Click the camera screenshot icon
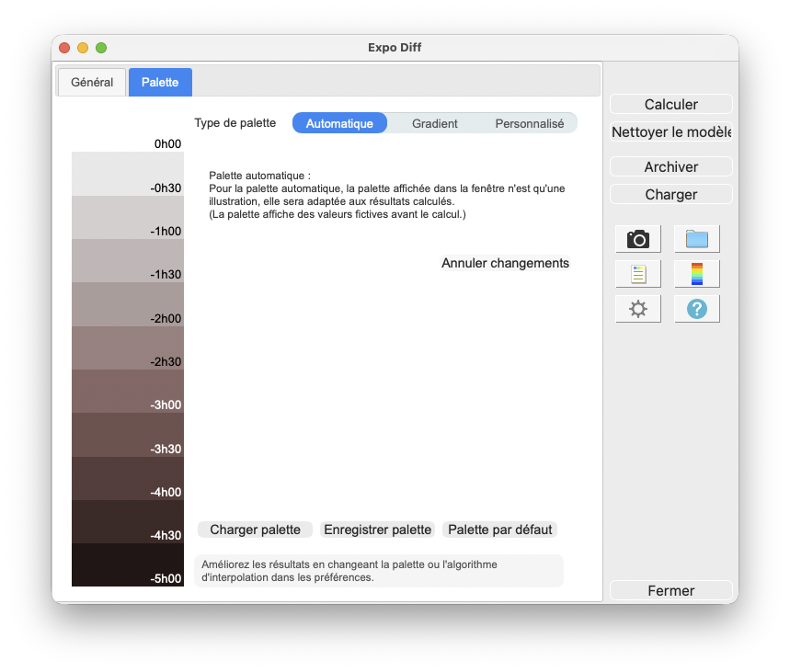Screen dimensions: 790x672 pyautogui.click(x=638, y=239)
